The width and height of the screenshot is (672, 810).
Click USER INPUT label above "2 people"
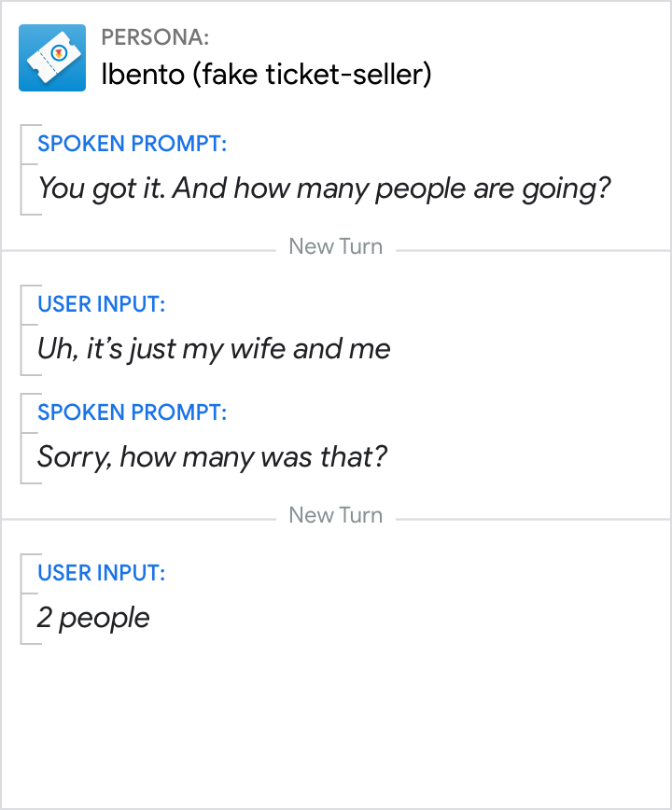pos(101,573)
